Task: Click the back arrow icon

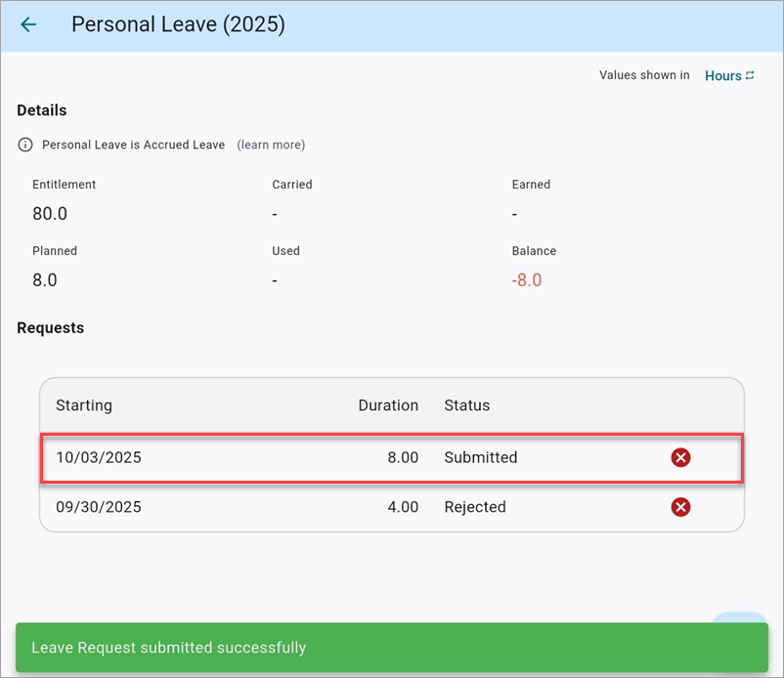Action: tap(28, 25)
